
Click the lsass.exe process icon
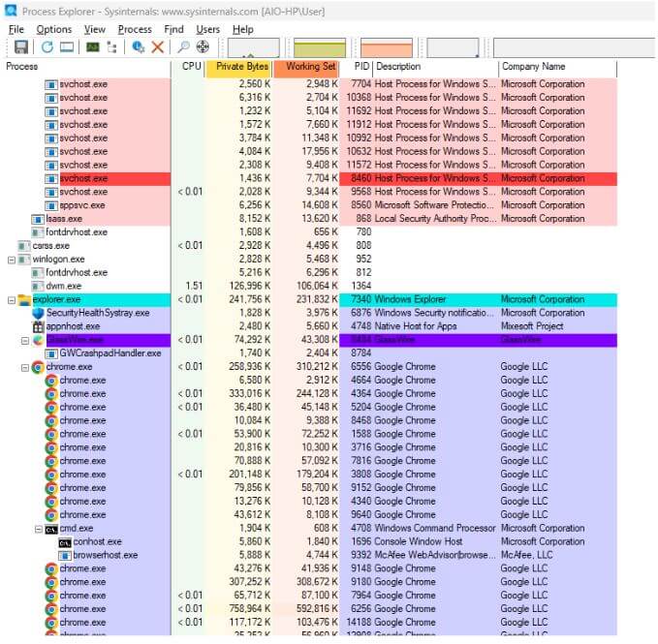click(38, 219)
